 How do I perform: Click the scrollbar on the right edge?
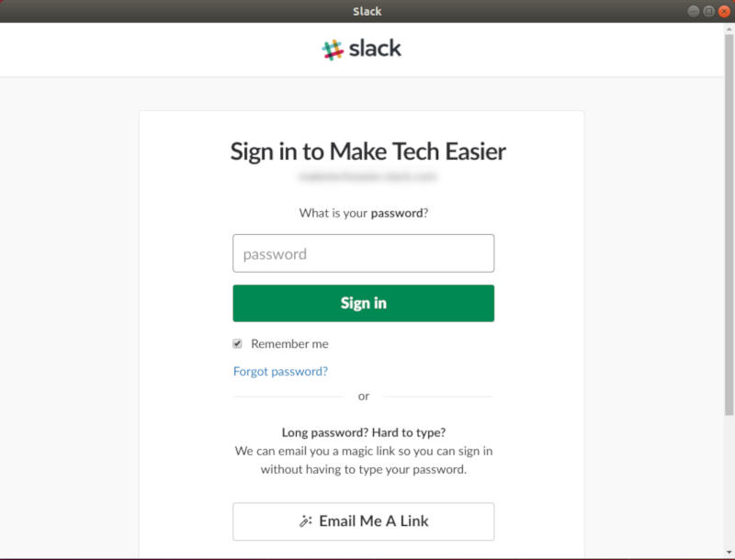pos(728,275)
